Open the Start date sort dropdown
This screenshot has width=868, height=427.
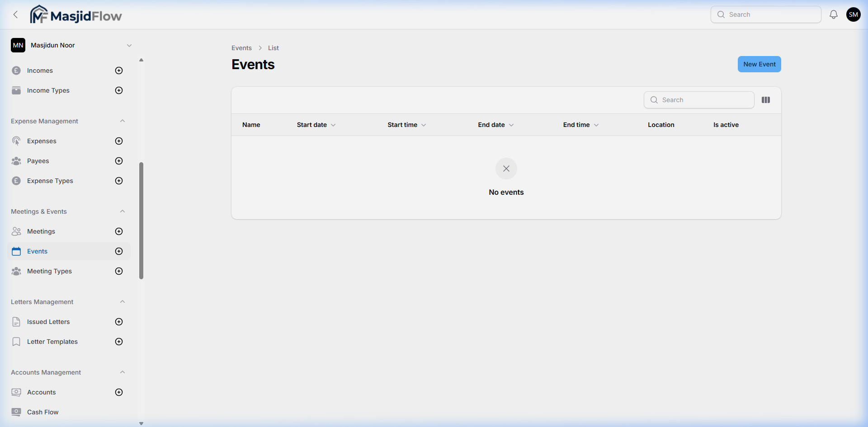[333, 125]
